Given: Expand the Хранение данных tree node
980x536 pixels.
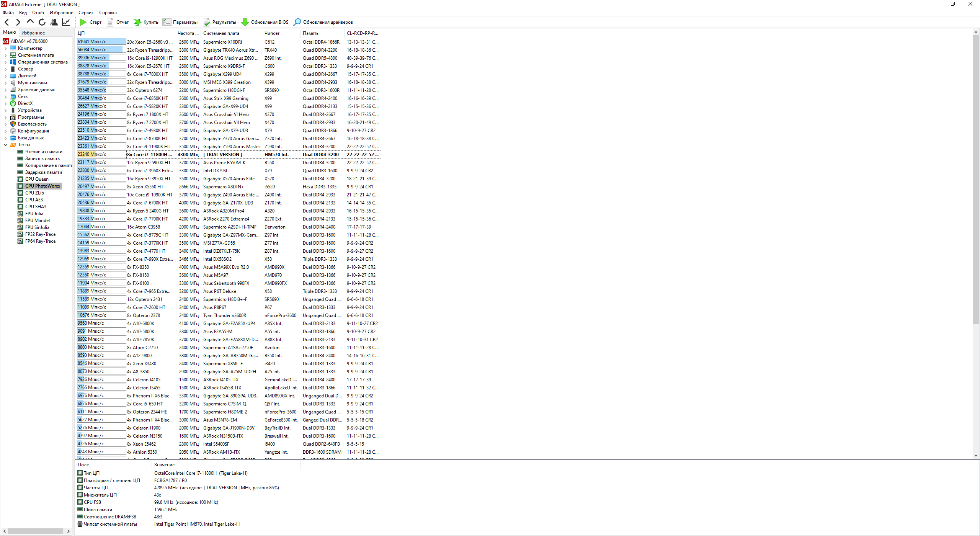Looking at the screenshot, I should tap(5, 90).
